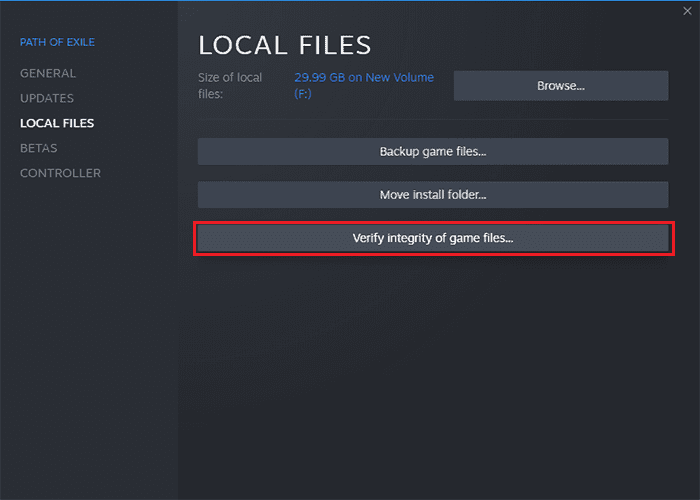Verify integrity of game files
Screen dimensions: 700x500
(x=433, y=238)
